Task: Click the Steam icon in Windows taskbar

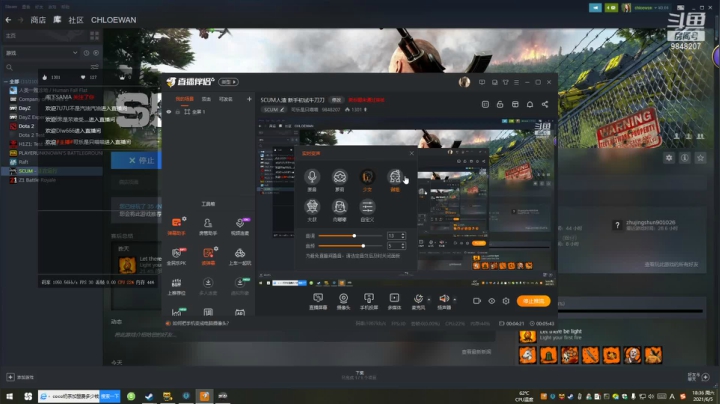Action: coord(149,396)
